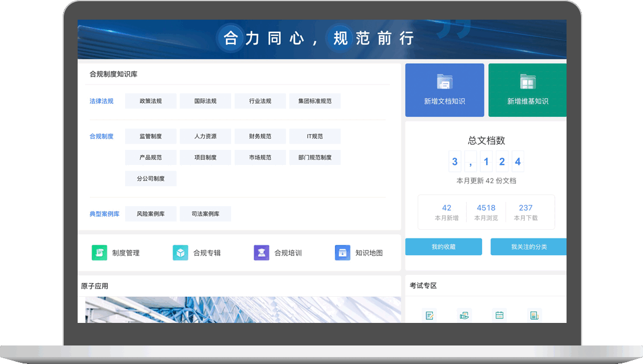Open 我的收藏 favorites button

point(443,247)
